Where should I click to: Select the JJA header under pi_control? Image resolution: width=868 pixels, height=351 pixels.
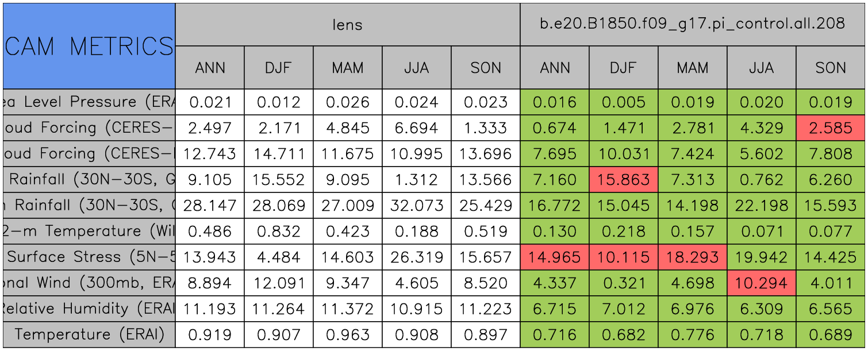tap(762, 68)
